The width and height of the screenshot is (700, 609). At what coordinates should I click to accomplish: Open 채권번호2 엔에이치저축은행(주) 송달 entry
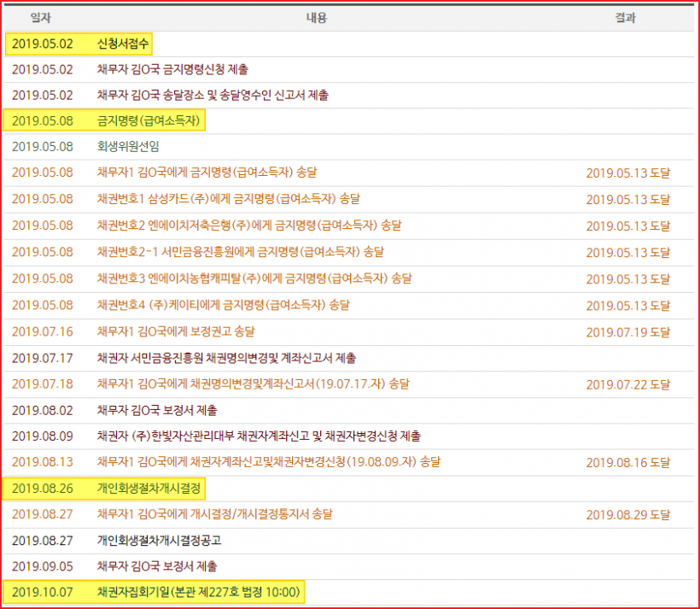(x=249, y=225)
